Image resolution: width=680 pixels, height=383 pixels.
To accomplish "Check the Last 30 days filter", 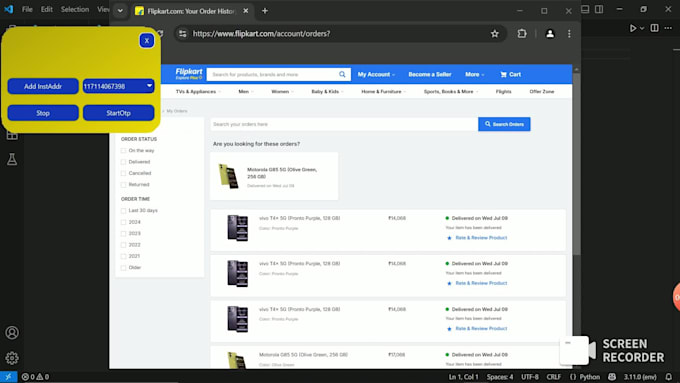I will 123,210.
